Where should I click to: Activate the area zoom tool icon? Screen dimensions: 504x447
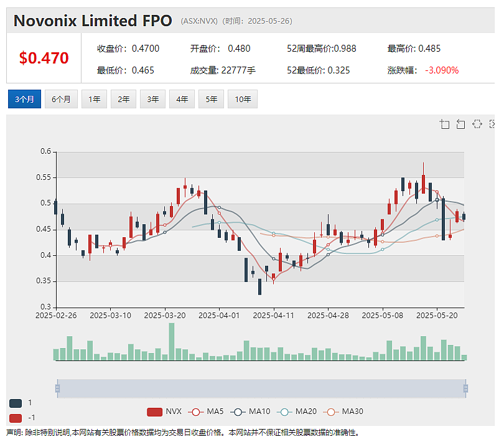coord(444,124)
